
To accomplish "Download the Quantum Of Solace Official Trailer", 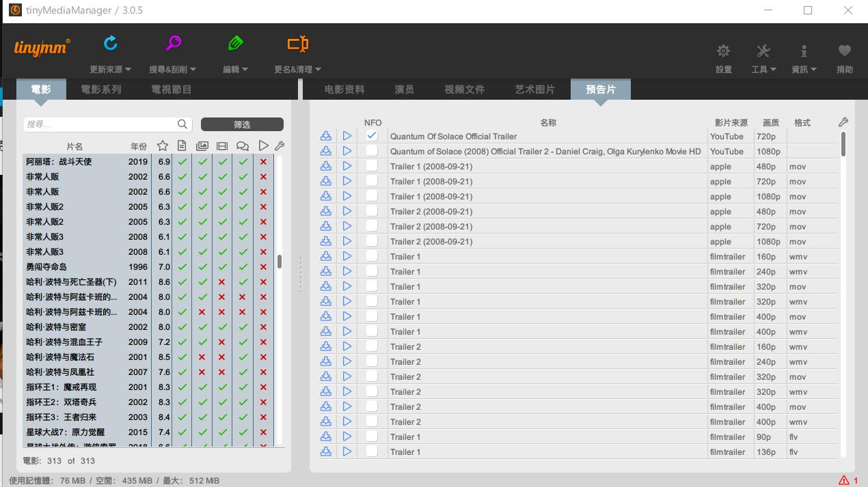I will point(326,136).
